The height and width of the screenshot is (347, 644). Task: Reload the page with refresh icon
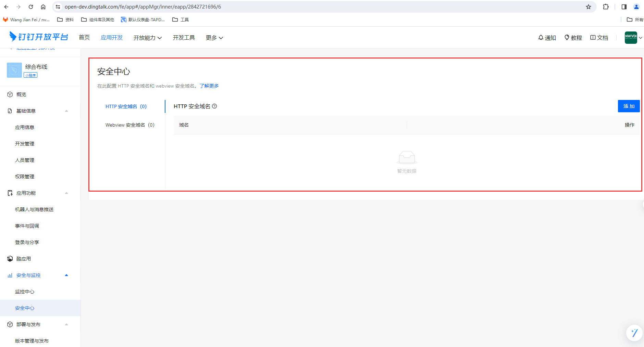click(31, 7)
